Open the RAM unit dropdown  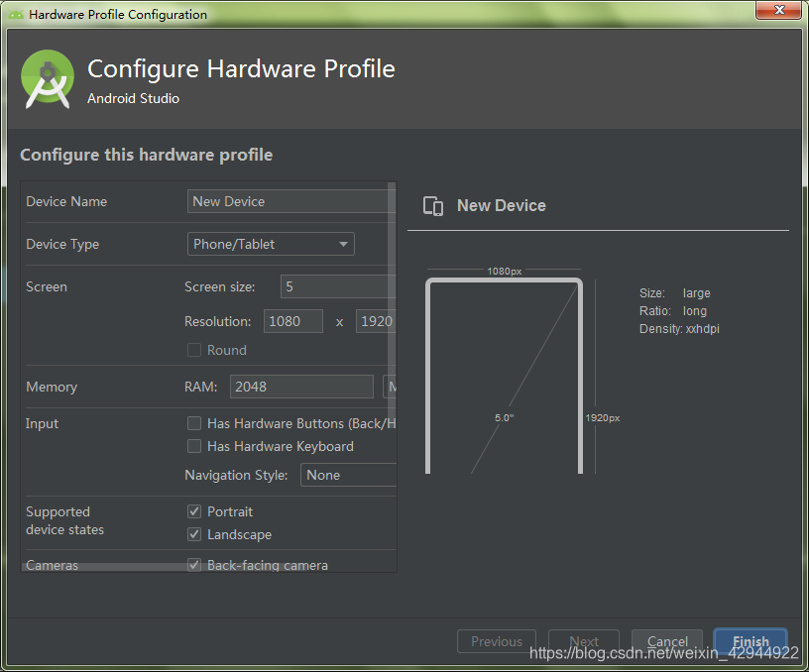[x=390, y=387]
